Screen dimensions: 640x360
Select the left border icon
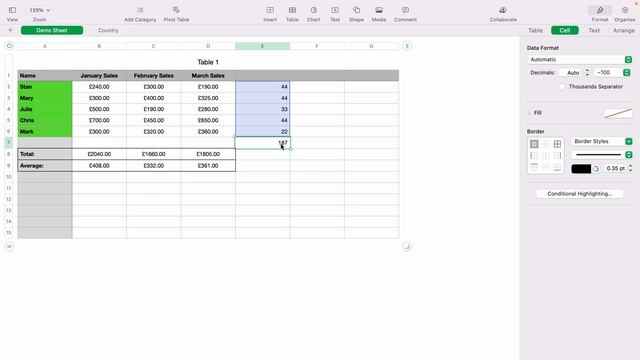pyautogui.click(x=534, y=156)
